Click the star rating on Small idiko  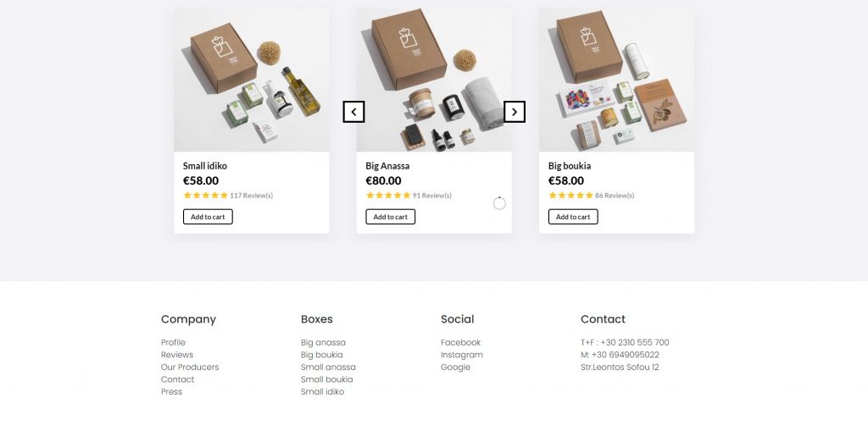[x=205, y=196]
